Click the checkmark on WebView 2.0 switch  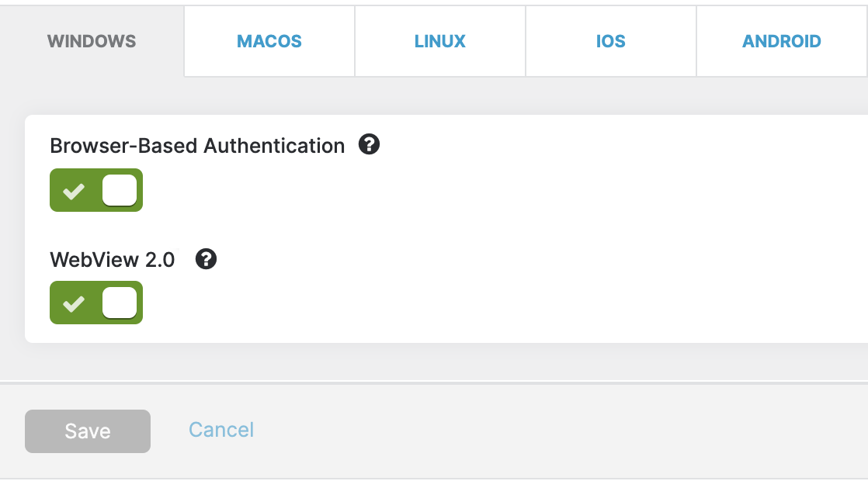point(74,303)
